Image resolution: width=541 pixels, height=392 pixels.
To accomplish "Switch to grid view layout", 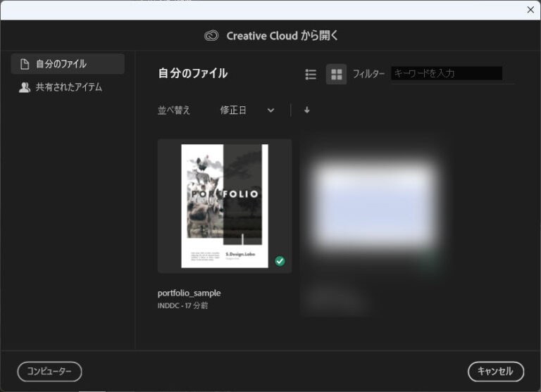I will pos(336,74).
